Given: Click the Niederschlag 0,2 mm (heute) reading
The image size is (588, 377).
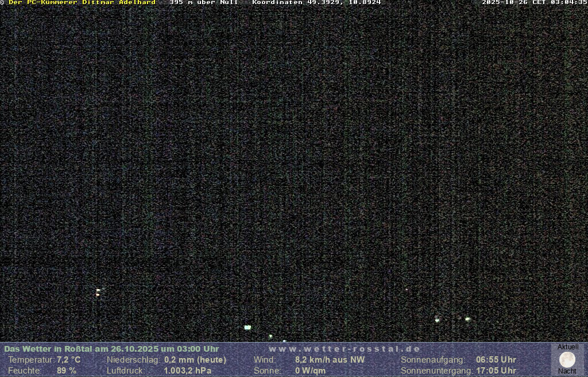Looking at the screenshot, I should [x=195, y=360].
